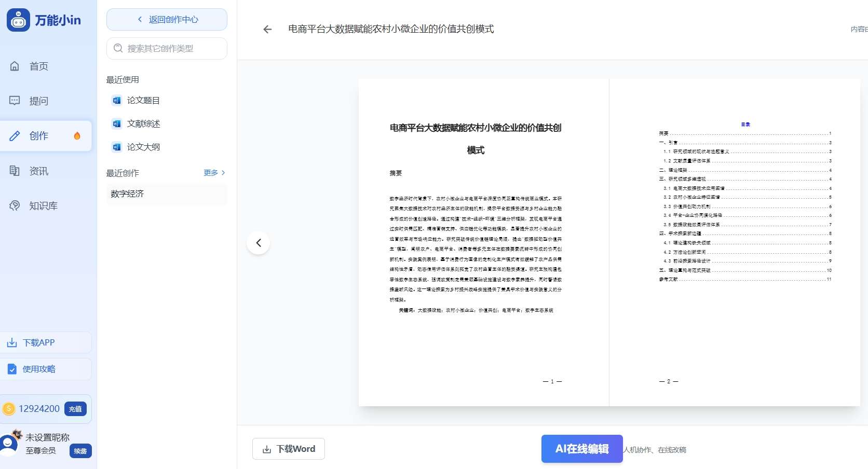Viewport: 868px width, 469px height.
Task: Click the 万能小in robot logo icon
Action: (x=18, y=19)
